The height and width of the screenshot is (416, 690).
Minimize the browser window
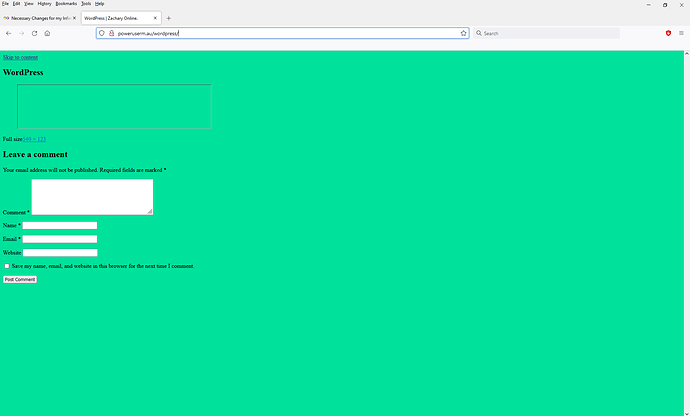click(x=649, y=5)
